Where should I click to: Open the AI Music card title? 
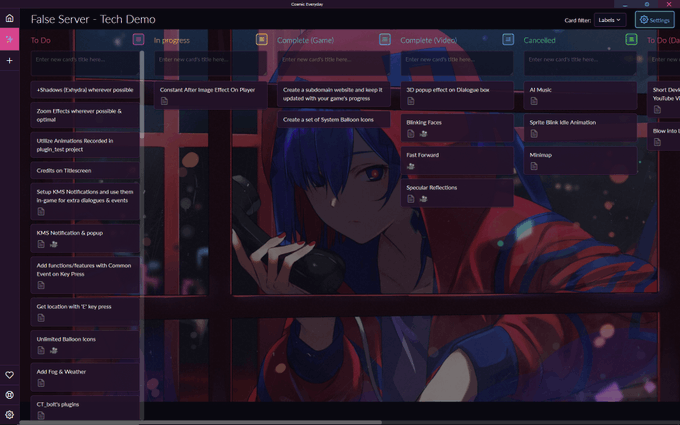(x=540, y=90)
